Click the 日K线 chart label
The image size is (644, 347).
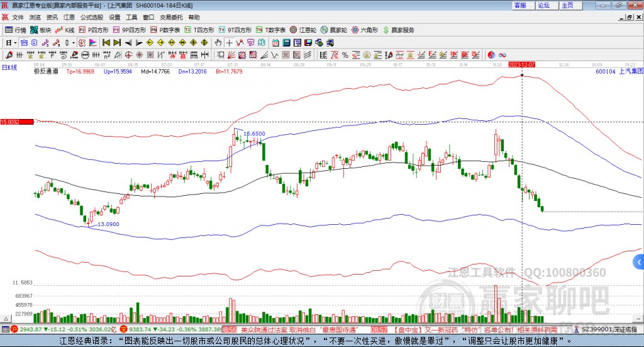[x=9, y=68]
